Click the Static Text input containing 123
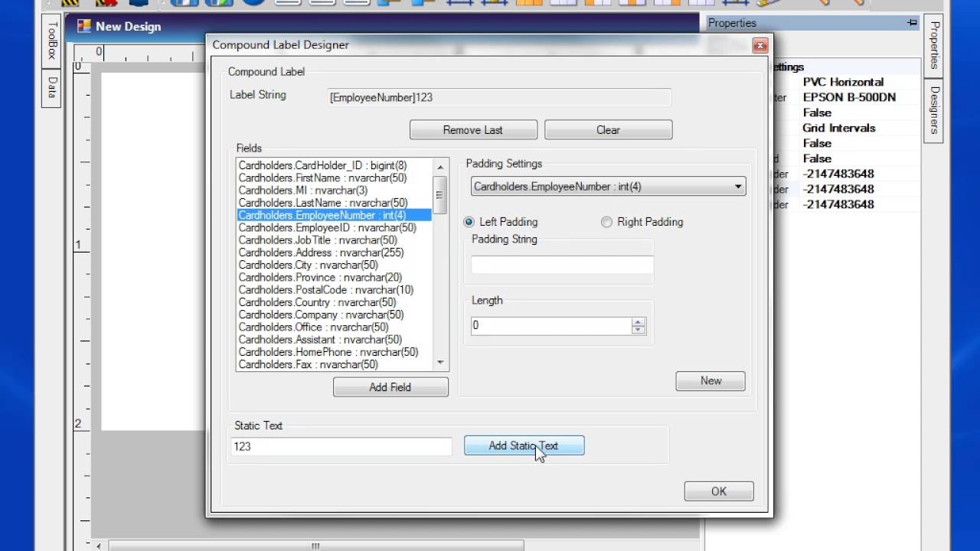This screenshot has width=980, height=551. pyautogui.click(x=341, y=446)
